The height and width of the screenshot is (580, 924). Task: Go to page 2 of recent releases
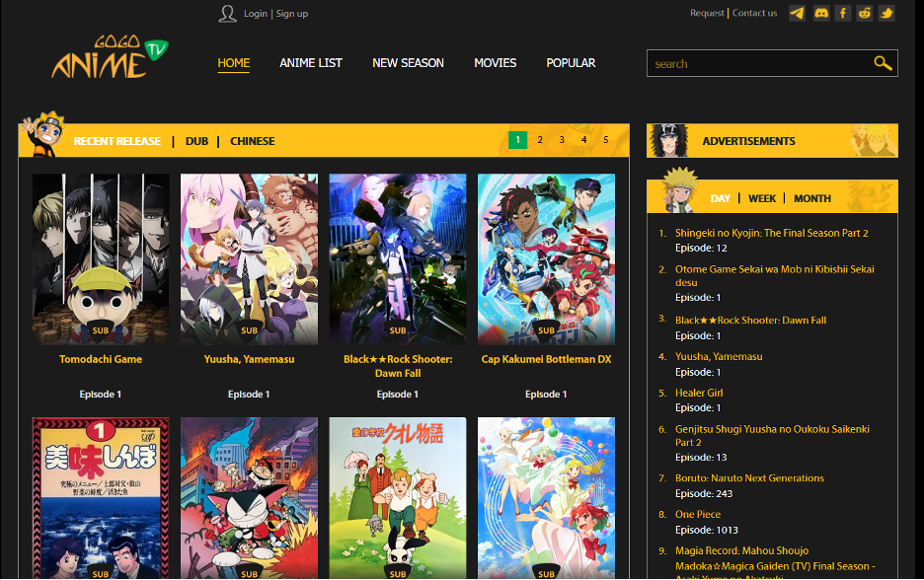(x=540, y=140)
